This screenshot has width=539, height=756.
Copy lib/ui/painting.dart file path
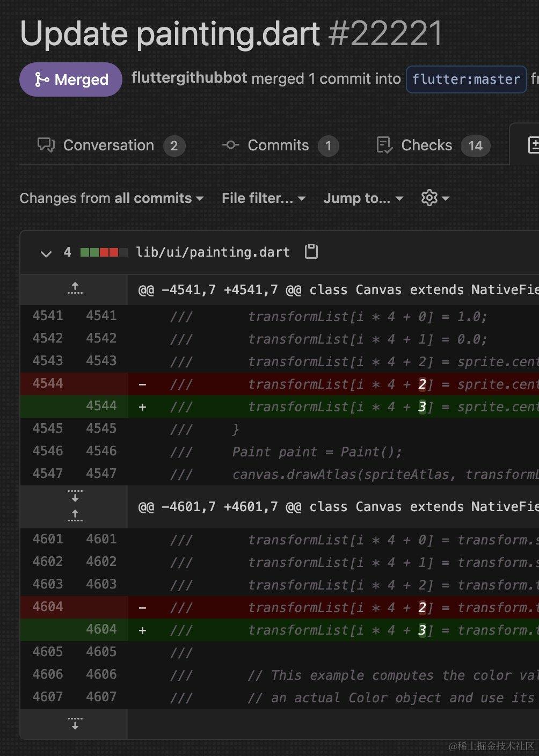[x=311, y=252]
